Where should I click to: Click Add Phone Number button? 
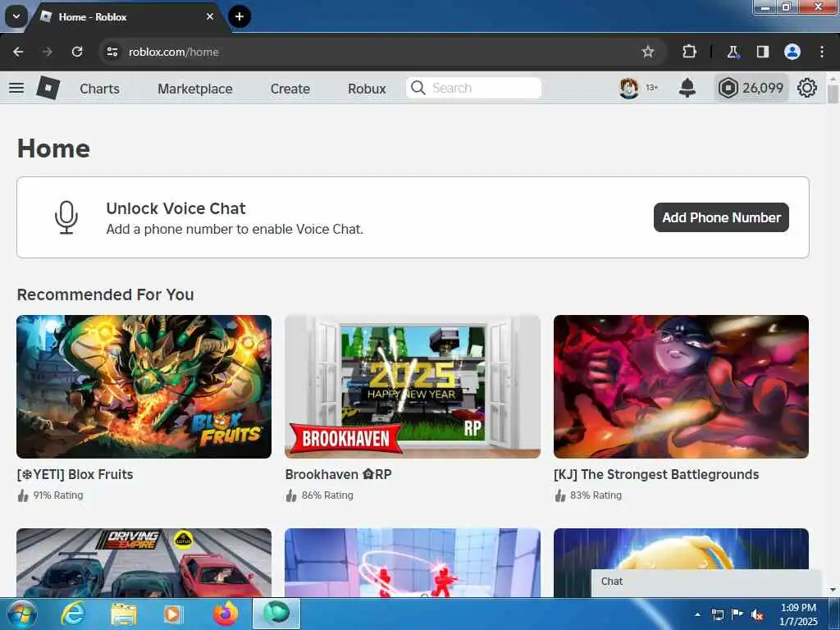(721, 217)
